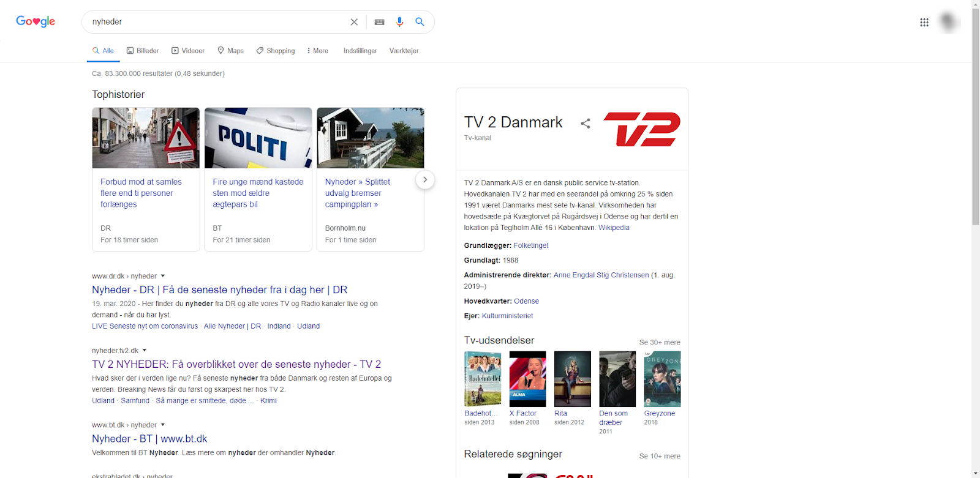The image size is (980, 478).
Task: Expand dropdown arrow next to nyheder.tv2.dk
Action: point(145,351)
